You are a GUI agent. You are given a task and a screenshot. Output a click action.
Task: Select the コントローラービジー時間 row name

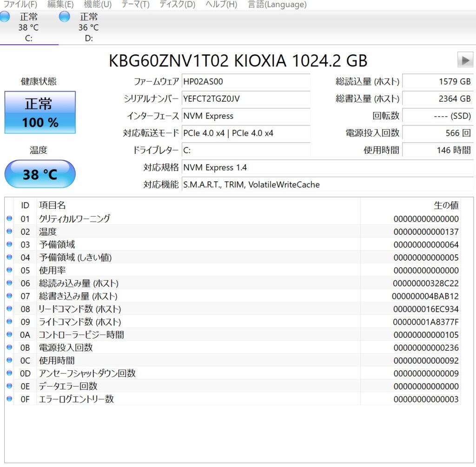pos(81,335)
